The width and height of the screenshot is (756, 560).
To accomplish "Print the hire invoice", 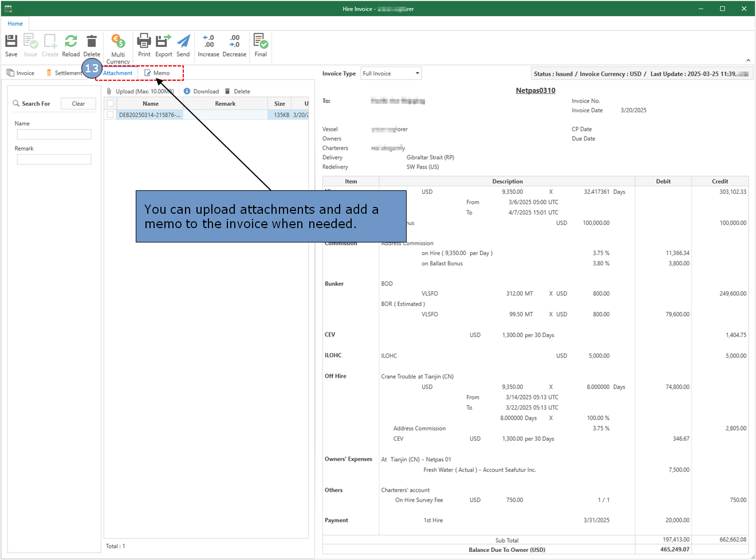I will 144,41.
